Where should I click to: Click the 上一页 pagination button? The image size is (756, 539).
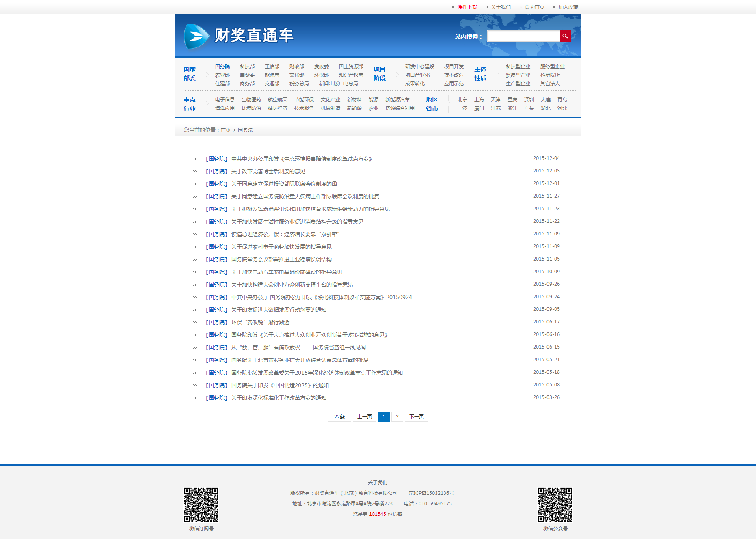click(x=364, y=417)
